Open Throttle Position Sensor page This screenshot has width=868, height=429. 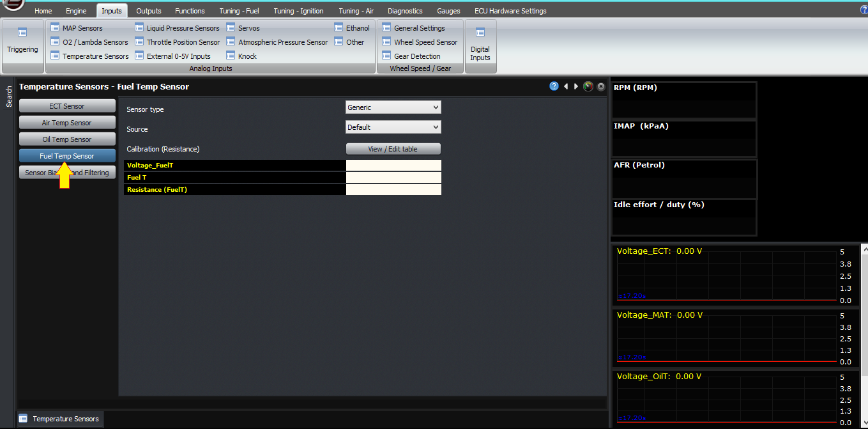[177, 42]
